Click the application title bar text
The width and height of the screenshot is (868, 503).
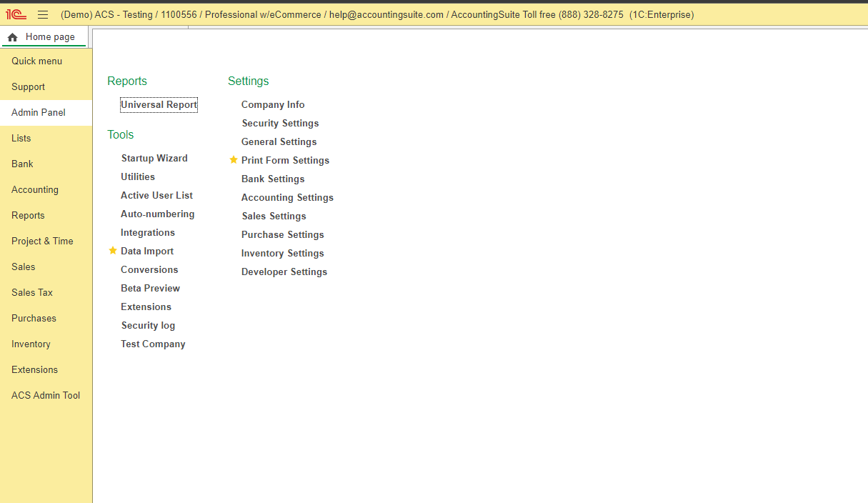(x=377, y=14)
